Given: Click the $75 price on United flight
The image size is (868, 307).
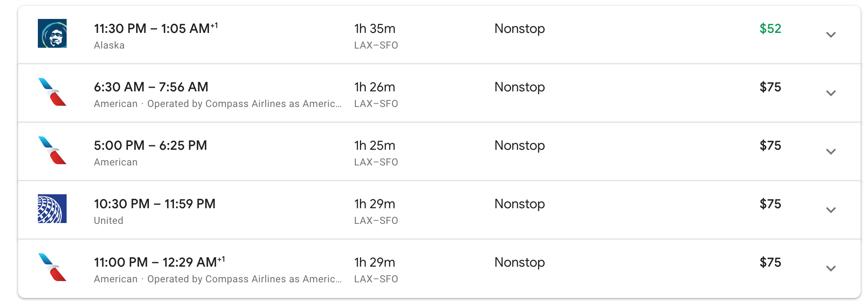Looking at the screenshot, I should point(770,204).
